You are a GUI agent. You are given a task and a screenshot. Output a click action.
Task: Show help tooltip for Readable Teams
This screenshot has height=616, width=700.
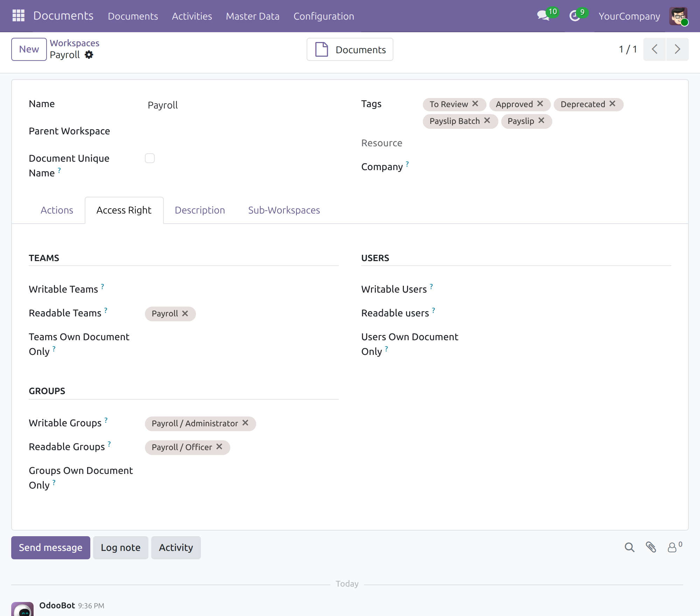[x=105, y=310]
